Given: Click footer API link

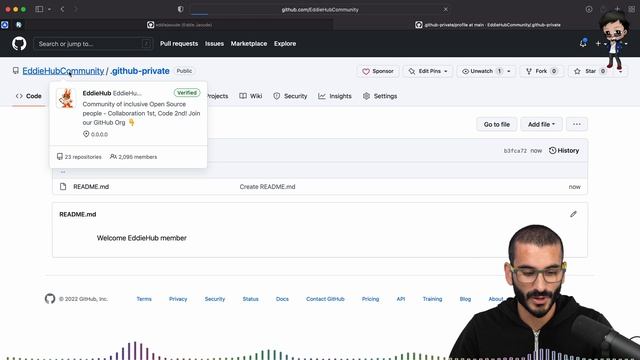Looking at the screenshot, I should (401, 299).
